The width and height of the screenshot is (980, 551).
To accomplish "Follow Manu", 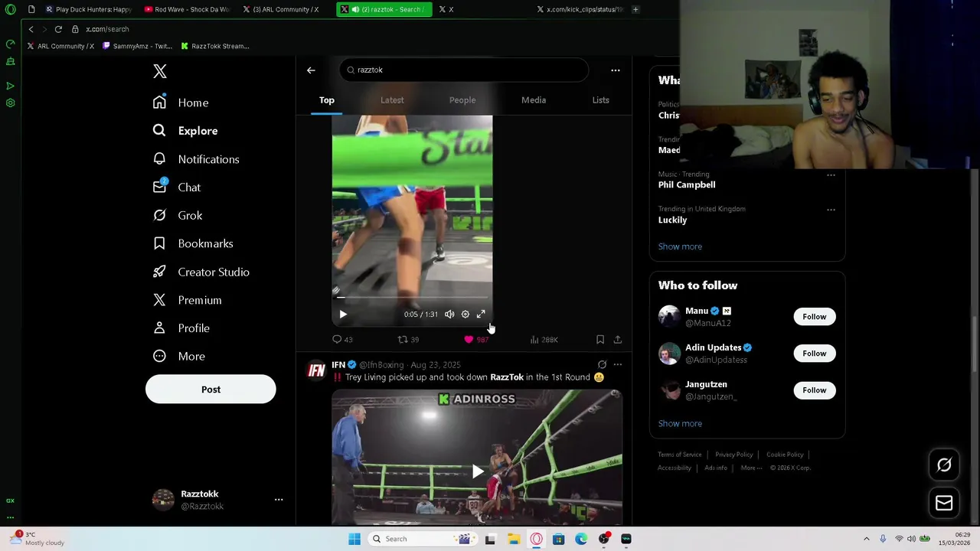I will click(x=815, y=317).
